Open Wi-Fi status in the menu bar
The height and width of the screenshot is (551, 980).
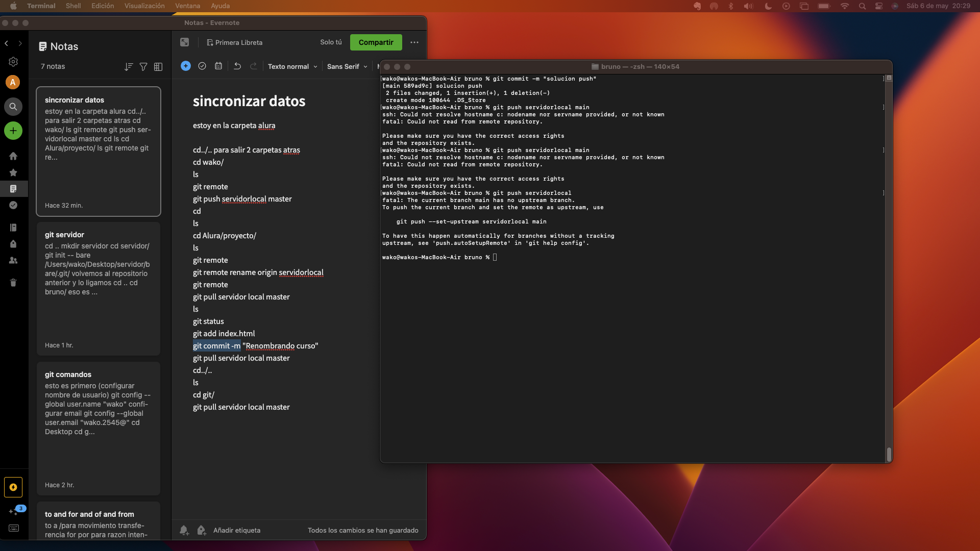845,6
